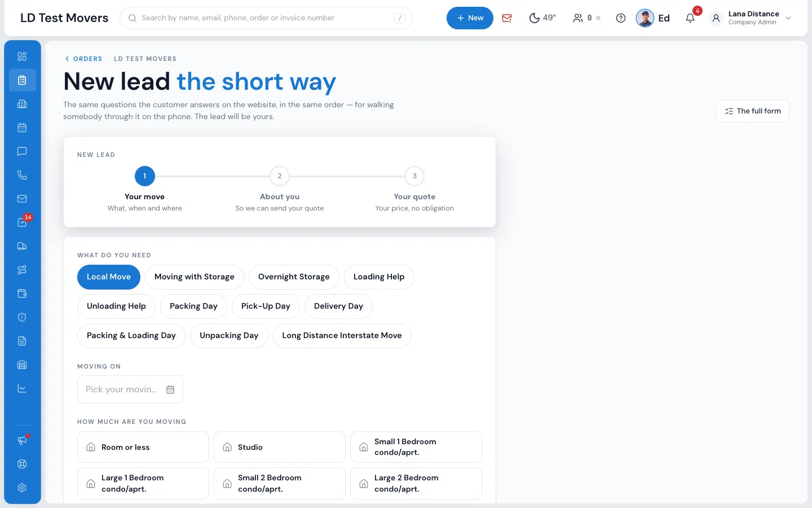Screen dimensions: 812x508
Task: Click the New button
Action: tap(470, 18)
